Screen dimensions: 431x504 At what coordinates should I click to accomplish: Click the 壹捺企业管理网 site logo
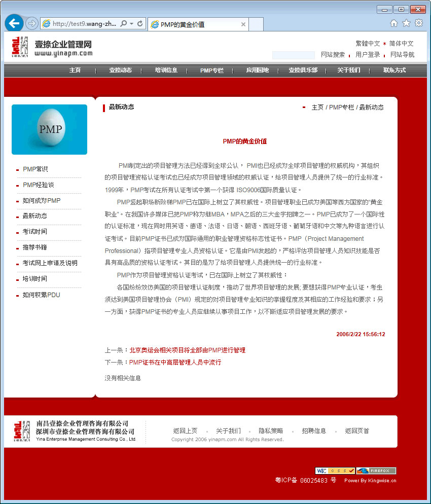tap(52, 47)
